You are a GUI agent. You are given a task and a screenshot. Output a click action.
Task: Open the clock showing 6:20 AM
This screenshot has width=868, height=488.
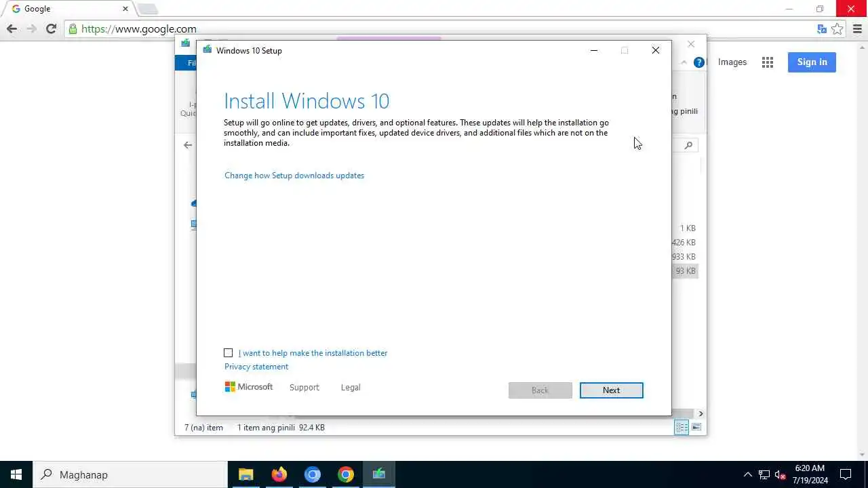pyautogui.click(x=810, y=474)
